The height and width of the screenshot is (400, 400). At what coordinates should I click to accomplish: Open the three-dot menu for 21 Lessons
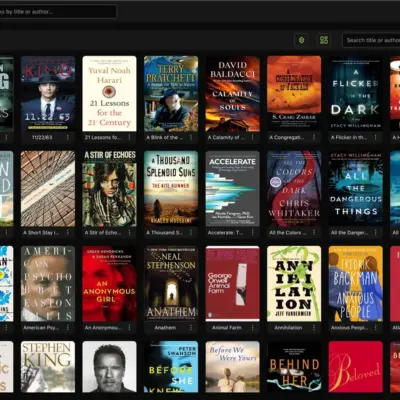tap(129, 137)
